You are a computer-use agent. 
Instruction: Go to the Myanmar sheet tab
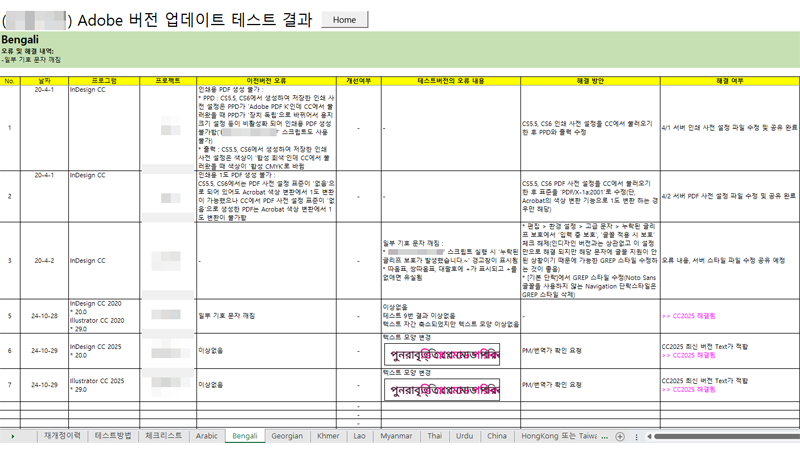pyautogui.click(x=396, y=437)
